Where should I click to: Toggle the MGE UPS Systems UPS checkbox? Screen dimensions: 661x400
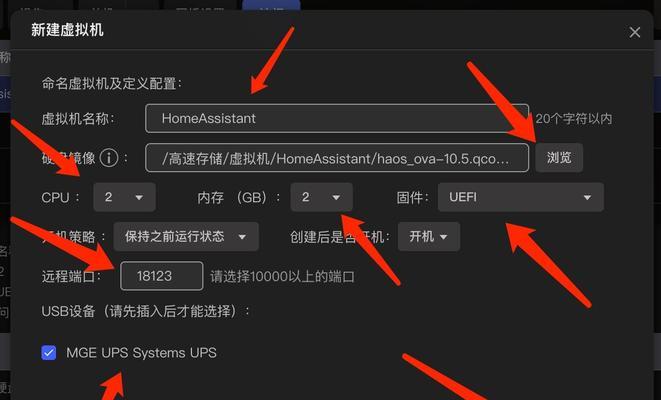(x=49, y=352)
